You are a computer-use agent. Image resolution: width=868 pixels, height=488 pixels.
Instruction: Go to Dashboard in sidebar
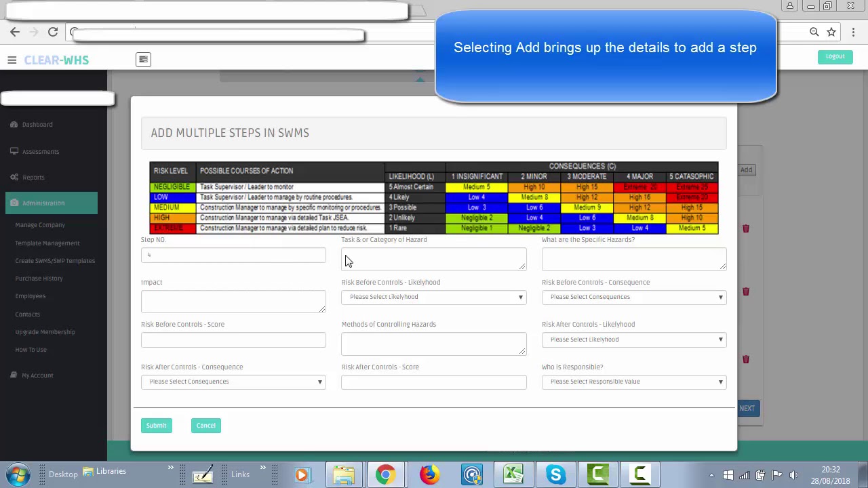[37, 124]
